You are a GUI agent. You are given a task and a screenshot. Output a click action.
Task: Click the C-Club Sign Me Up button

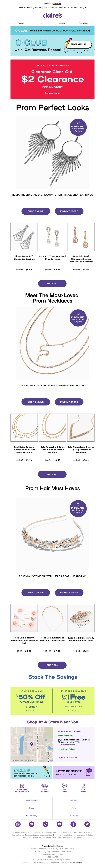point(78,44)
